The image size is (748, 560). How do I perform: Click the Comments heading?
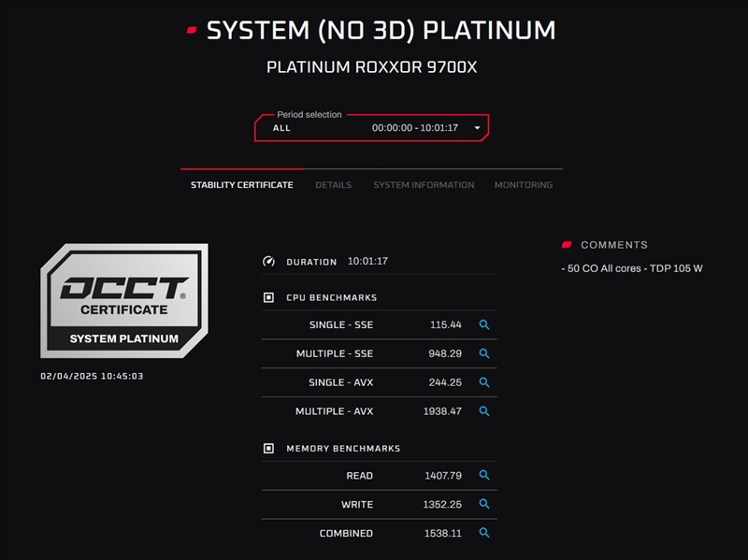(614, 245)
